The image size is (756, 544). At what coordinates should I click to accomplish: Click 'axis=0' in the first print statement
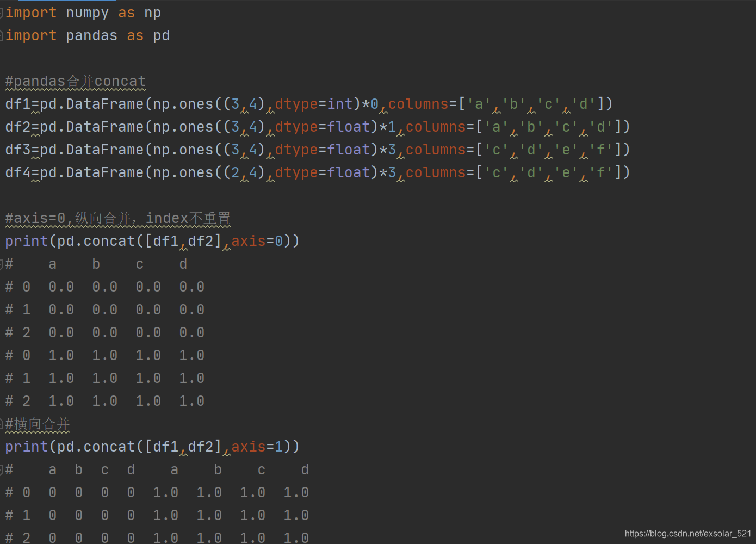tap(257, 241)
